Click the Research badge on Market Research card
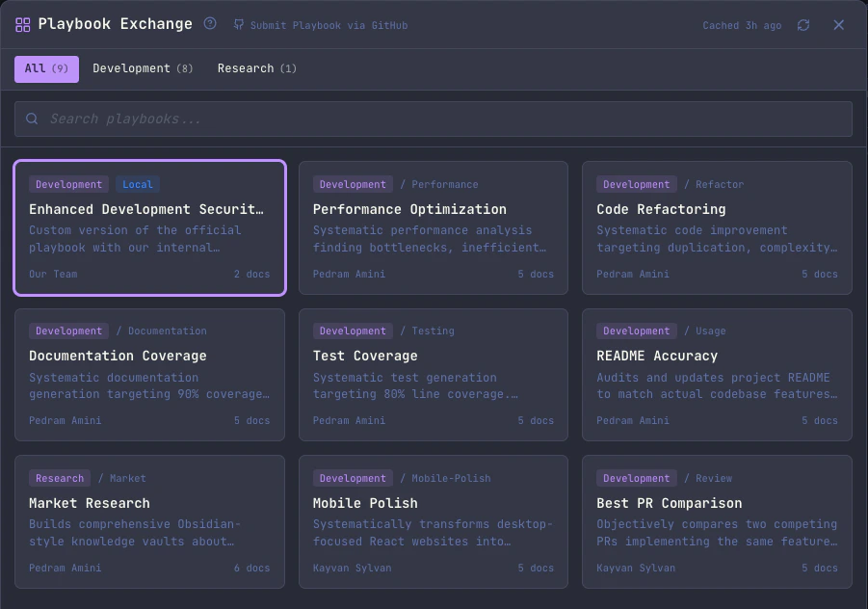The height and width of the screenshot is (609, 868). click(60, 478)
